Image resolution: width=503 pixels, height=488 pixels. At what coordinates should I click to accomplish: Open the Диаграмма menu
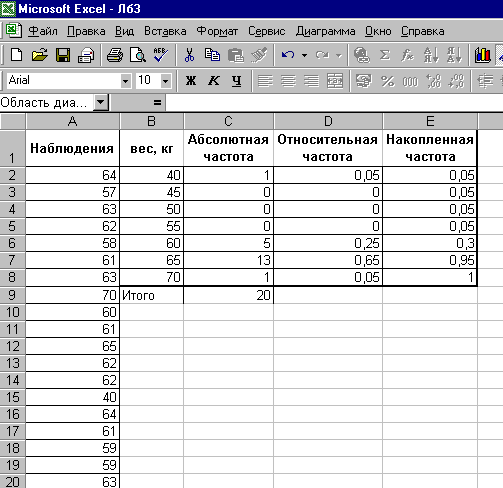pyautogui.click(x=325, y=31)
